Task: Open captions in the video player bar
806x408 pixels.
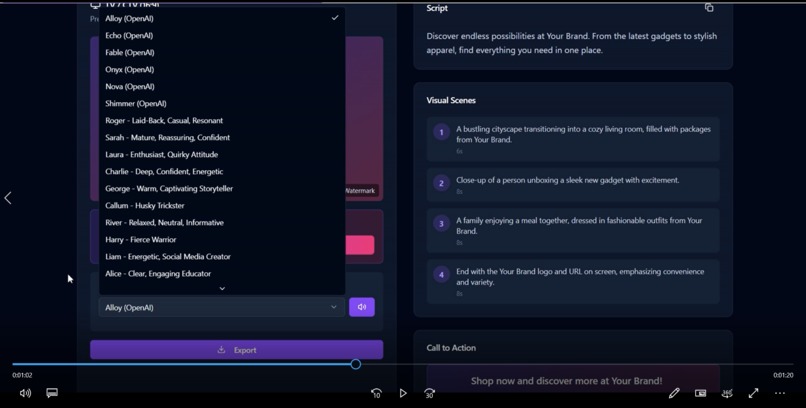Action: click(x=52, y=393)
